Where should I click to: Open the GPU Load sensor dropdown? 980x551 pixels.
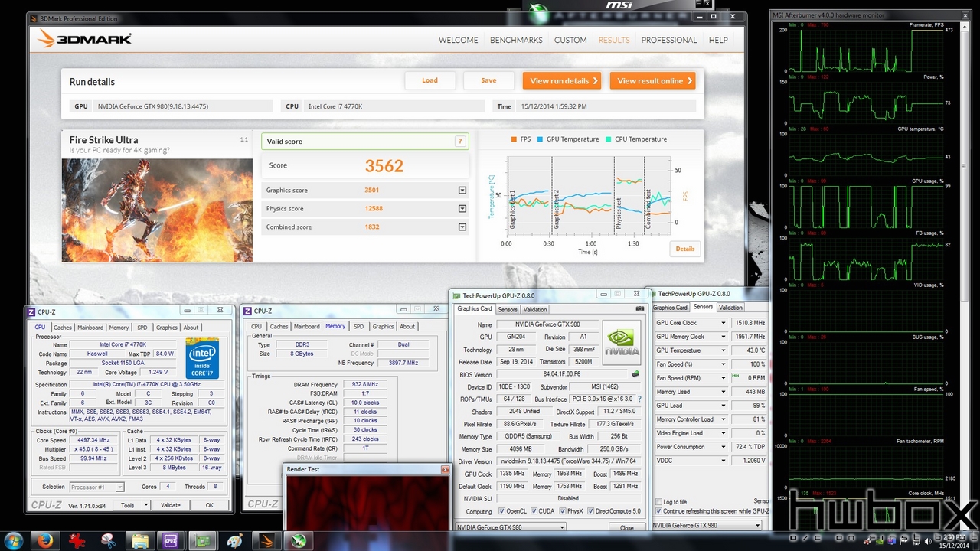pos(723,406)
